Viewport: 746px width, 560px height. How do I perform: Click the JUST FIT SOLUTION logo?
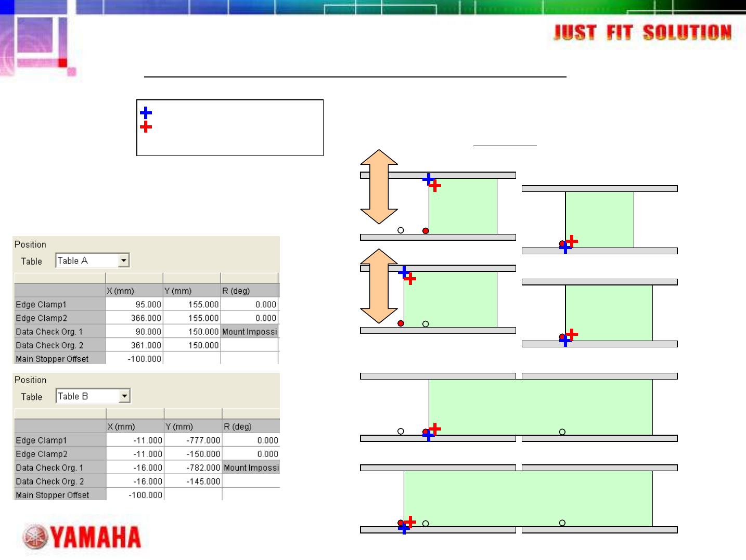tap(642, 32)
